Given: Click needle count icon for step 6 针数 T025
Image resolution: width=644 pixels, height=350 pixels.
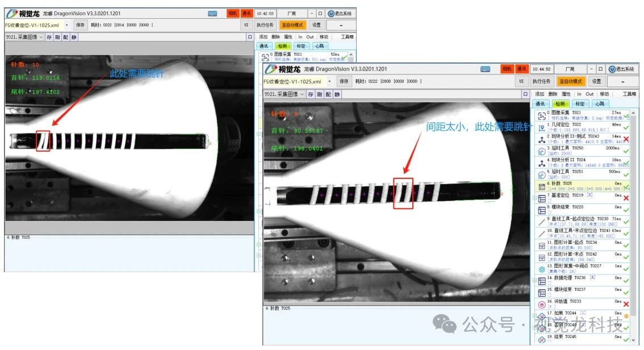Looking at the screenshot, I should click(x=542, y=187).
